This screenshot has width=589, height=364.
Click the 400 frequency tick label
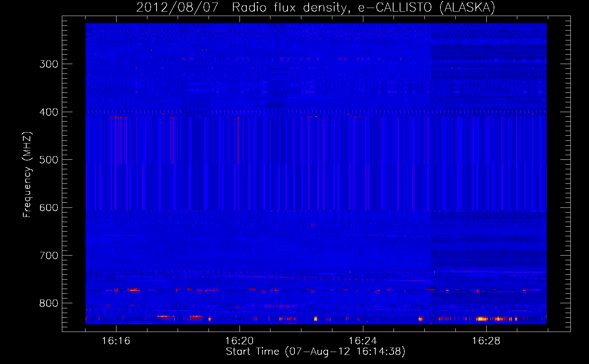(49, 112)
